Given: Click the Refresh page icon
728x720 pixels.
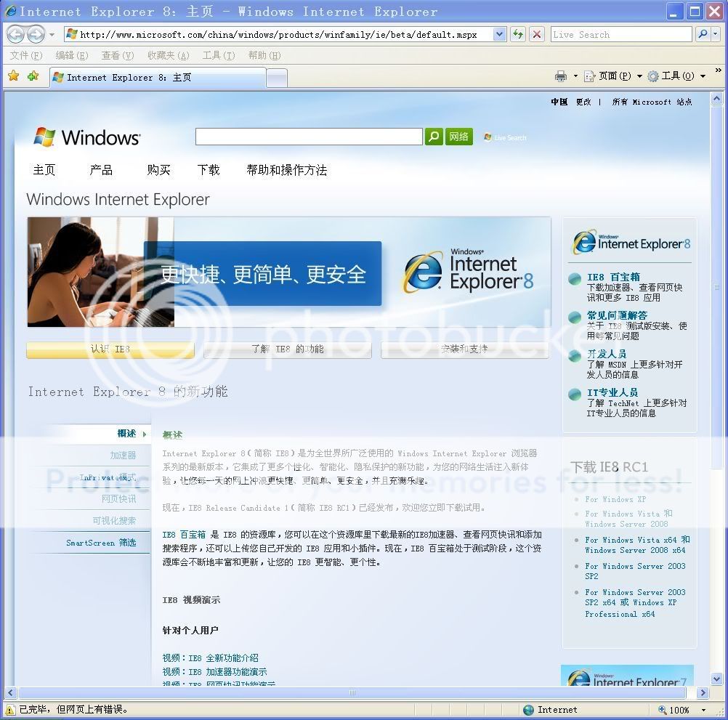Looking at the screenshot, I should 518,34.
